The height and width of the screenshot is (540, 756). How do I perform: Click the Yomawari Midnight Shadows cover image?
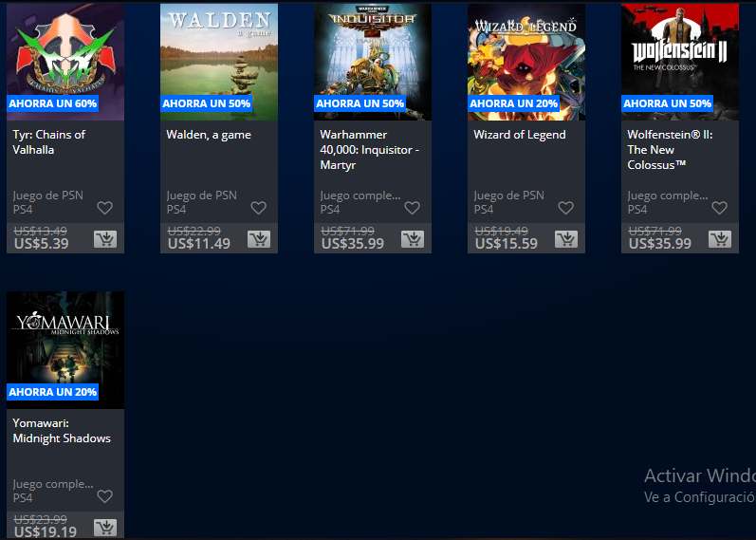pos(65,342)
